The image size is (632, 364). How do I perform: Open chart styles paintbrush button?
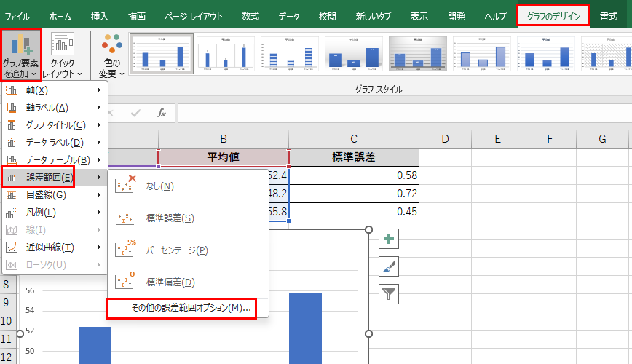[x=390, y=266]
